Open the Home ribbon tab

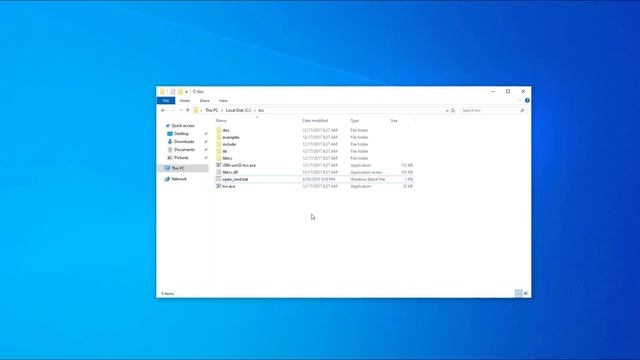click(x=185, y=100)
